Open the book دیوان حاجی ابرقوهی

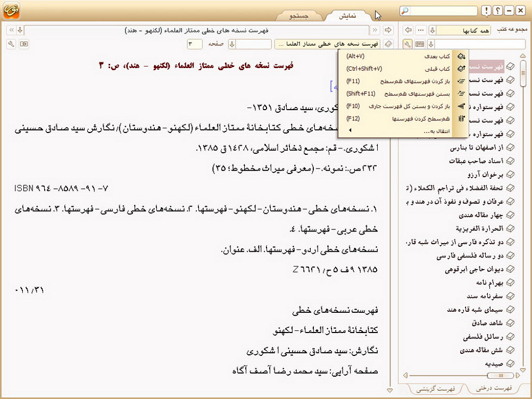475,269
